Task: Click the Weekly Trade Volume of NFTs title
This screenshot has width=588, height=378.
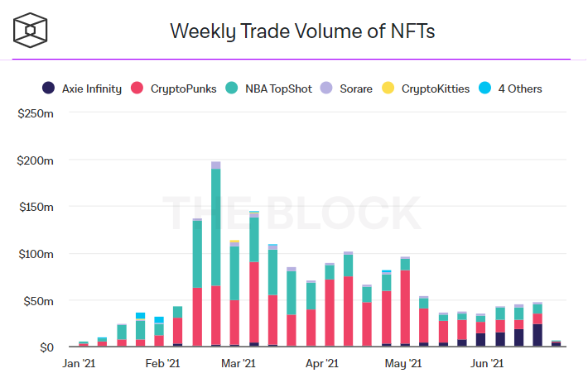Action: pos(302,31)
